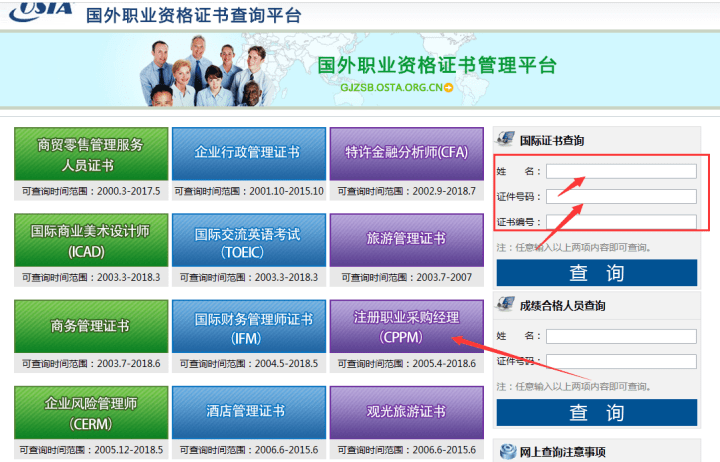Select 特许金融分析师(CFA) certificate tile
The image size is (720, 462).
406,153
